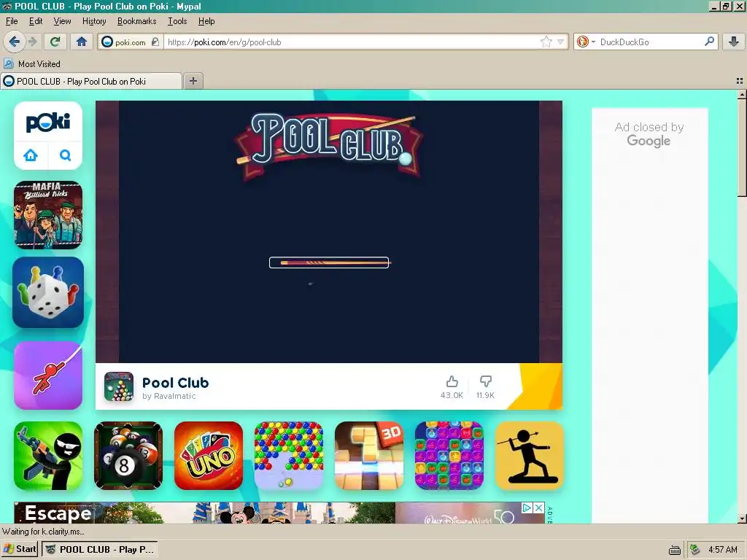Click the Escape Disney banner ad
747x560 pixels.
(x=279, y=513)
